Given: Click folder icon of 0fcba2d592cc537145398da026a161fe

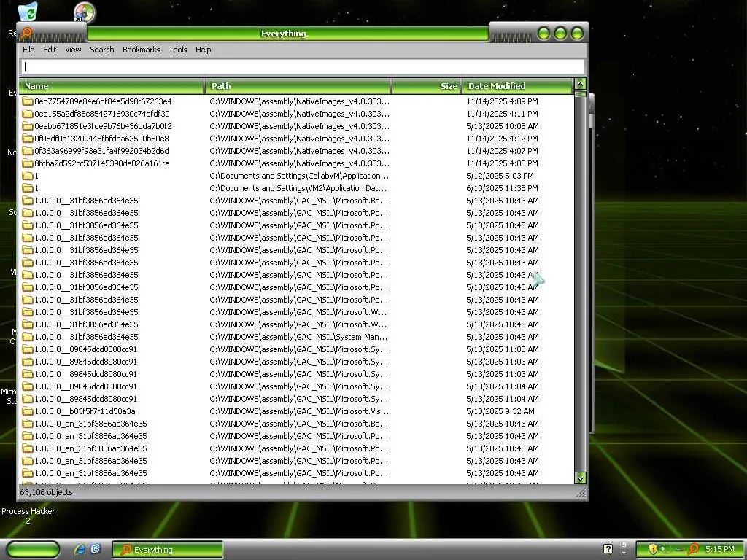Looking at the screenshot, I should [x=28, y=163].
